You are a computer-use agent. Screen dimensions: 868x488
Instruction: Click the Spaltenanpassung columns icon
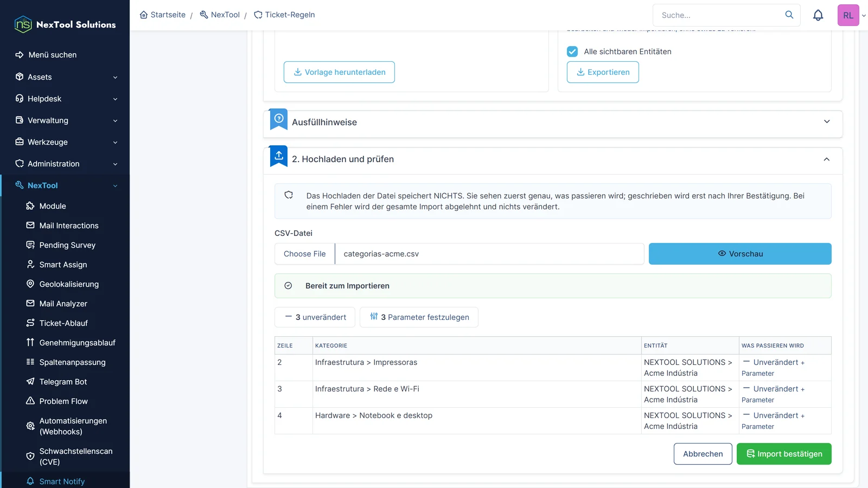coord(30,362)
